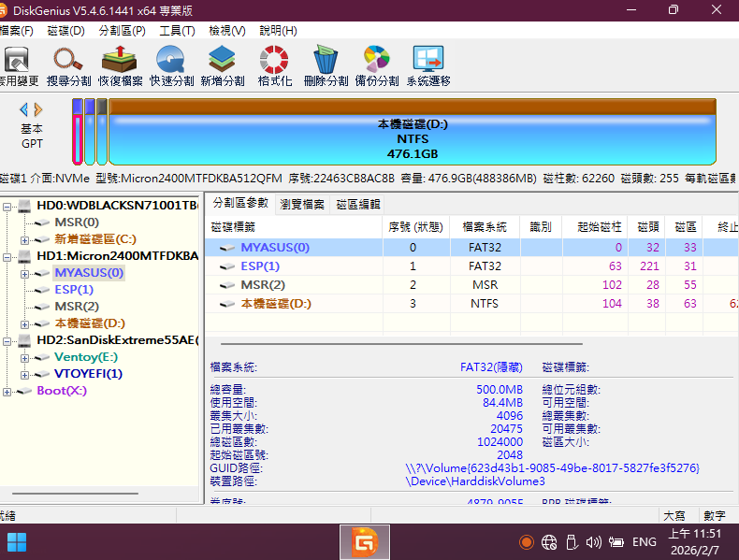Select the 本機磁碟(D:) partition bar in disk map
This screenshot has width=739, height=560.
(x=413, y=132)
